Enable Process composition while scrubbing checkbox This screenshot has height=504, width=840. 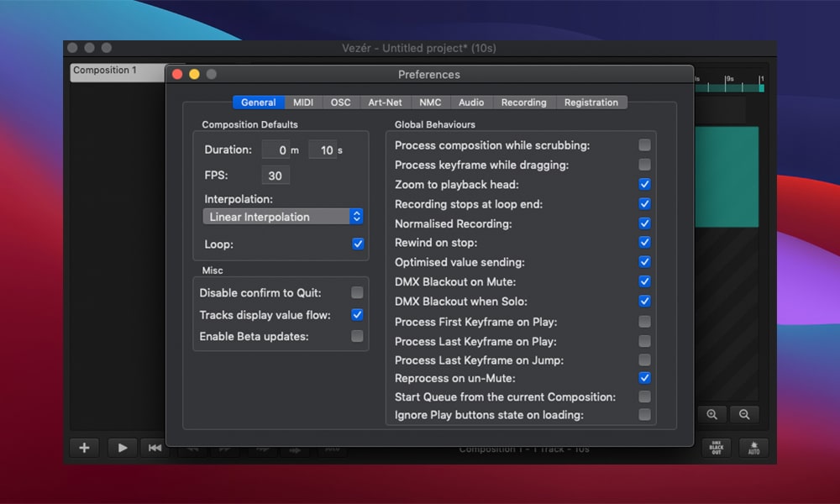pos(644,145)
